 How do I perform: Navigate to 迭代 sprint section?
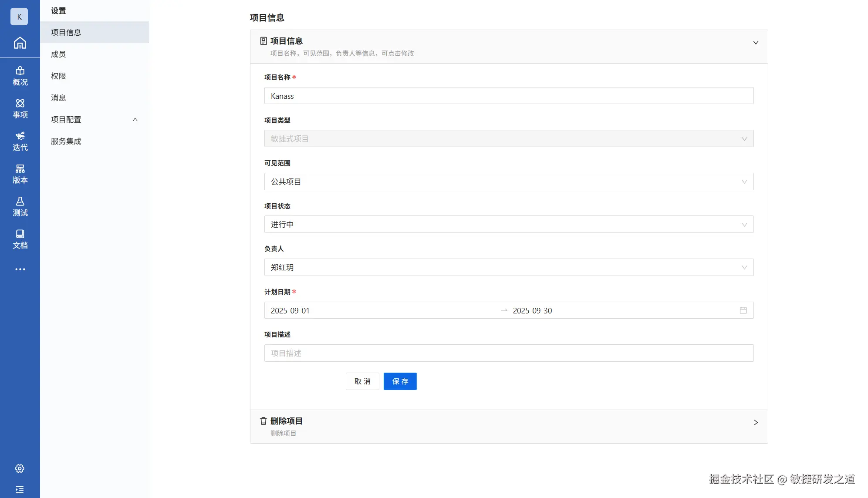pos(20,141)
